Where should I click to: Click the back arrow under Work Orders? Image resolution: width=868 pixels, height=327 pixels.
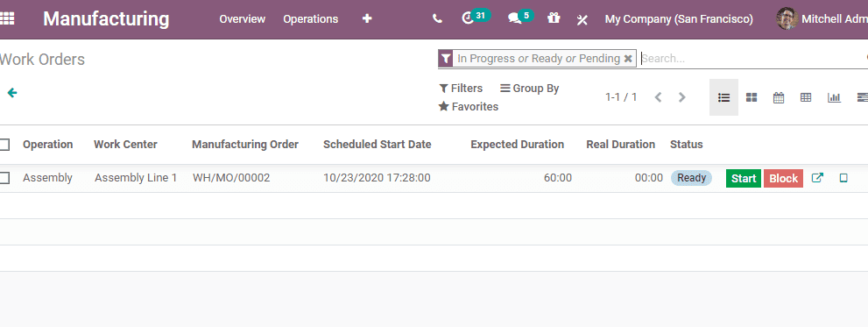pos(12,93)
